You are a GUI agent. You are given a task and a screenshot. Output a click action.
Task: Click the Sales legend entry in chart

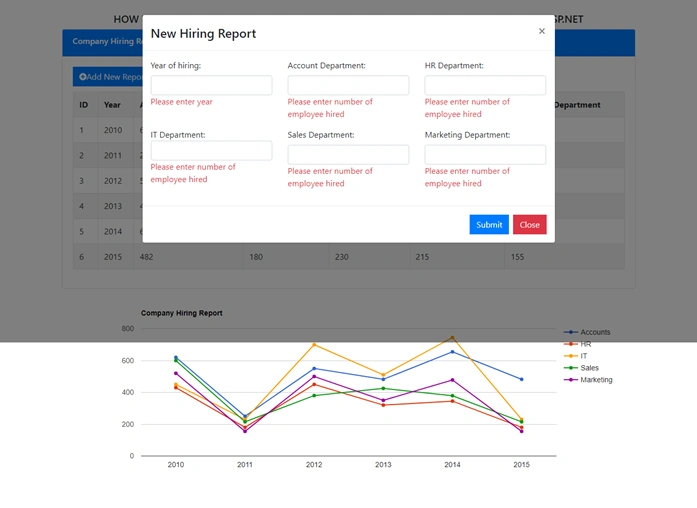point(581,368)
